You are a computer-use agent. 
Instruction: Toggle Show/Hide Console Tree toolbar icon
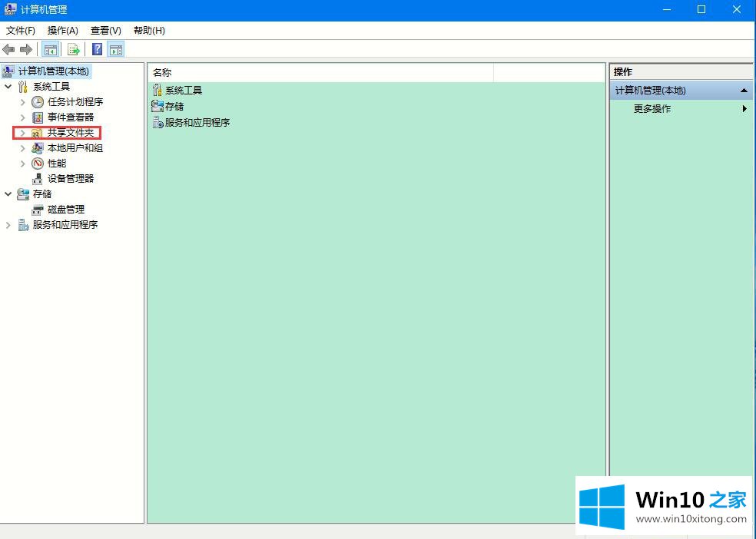click(50, 49)
